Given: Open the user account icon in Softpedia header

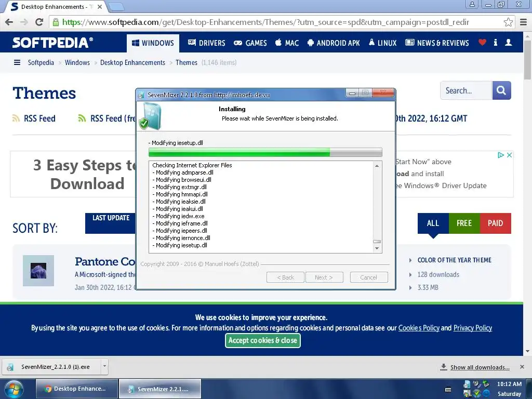Looking at the screenshot, I should pos(508,43).
